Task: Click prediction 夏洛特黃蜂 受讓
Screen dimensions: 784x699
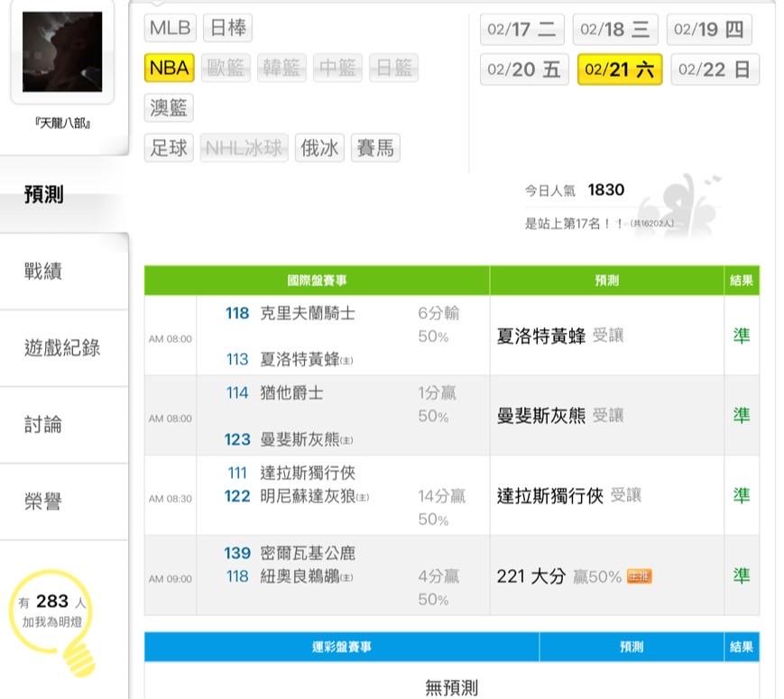Action: point(560,336)
